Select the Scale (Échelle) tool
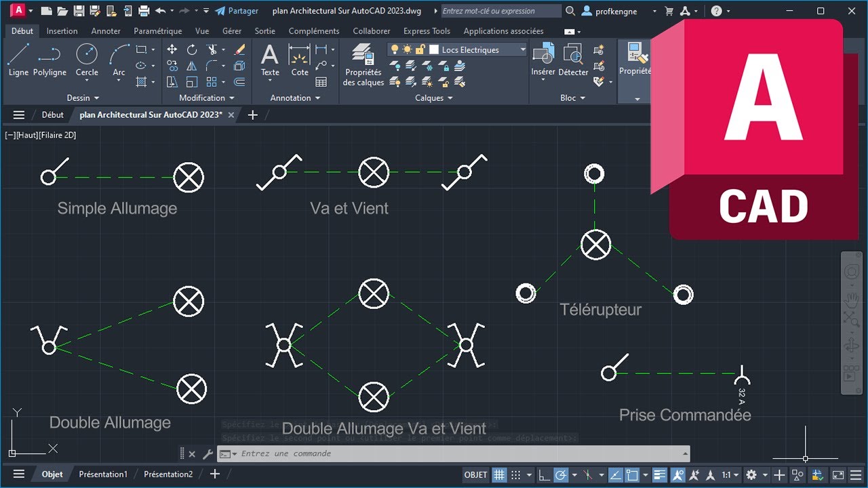 click(x=192, y=82)
